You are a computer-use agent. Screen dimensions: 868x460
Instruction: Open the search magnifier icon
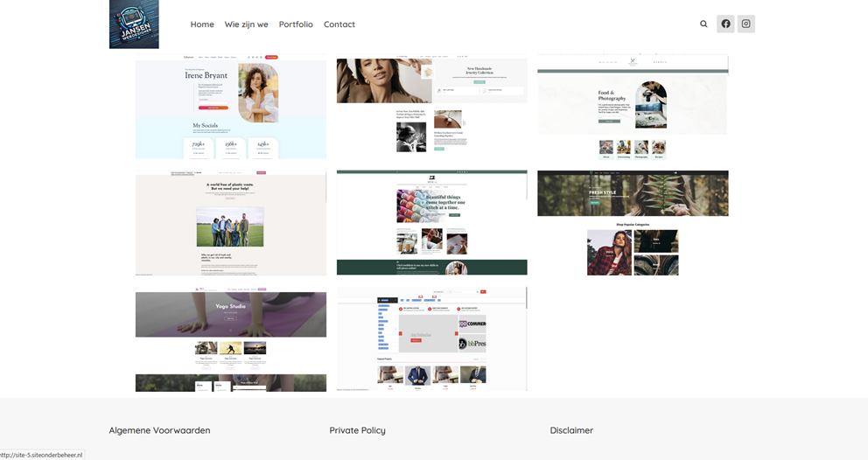click(x=703, y=24)
